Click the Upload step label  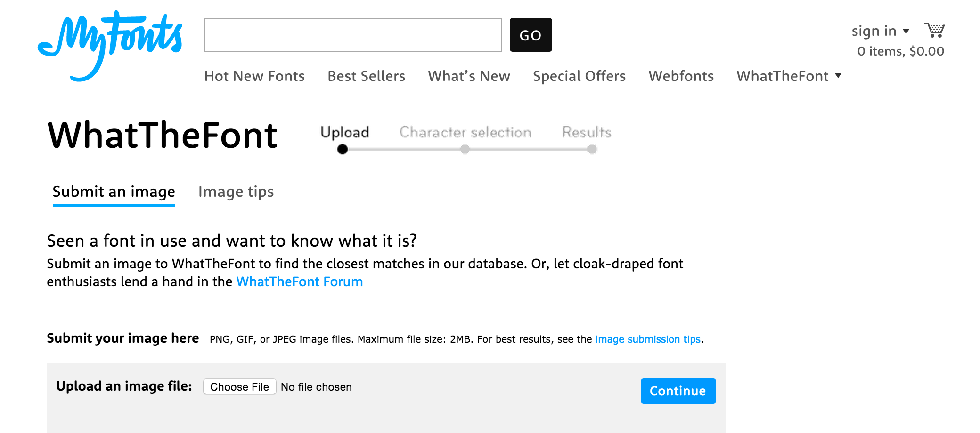click(345, 132)
